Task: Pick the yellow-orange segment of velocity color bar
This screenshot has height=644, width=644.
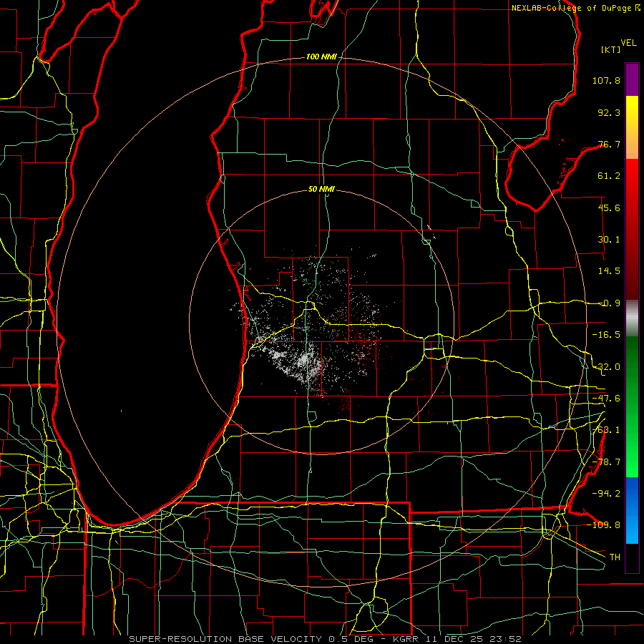Action: (x=632, y=127)
